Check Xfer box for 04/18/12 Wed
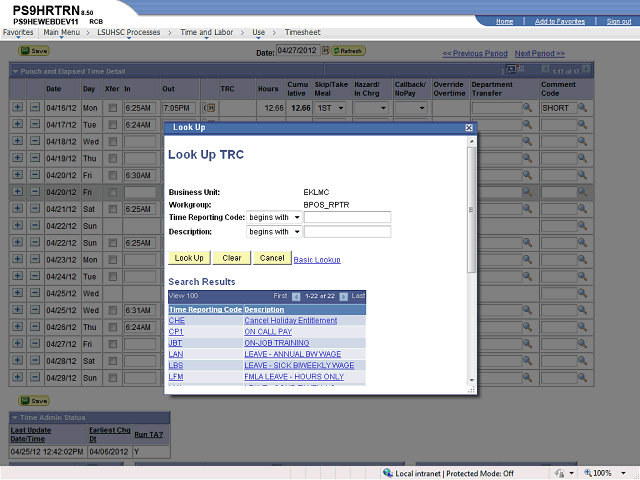 pyautogui.click(x=113, y=142)
